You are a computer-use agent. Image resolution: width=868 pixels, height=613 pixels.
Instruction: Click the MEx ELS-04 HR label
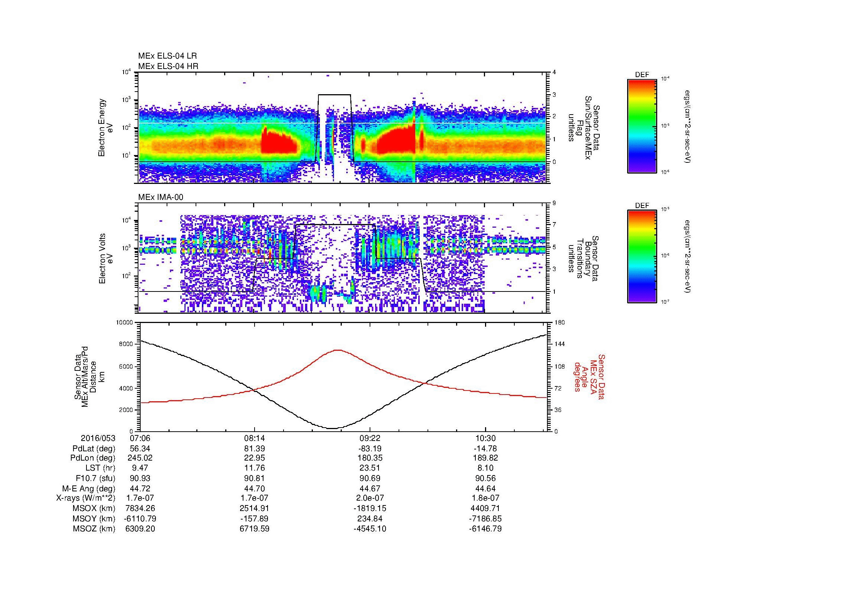[x=168, y=66]
